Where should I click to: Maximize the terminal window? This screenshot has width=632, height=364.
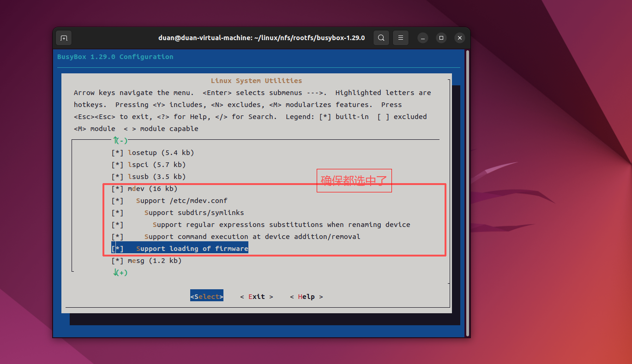(441, 38)
